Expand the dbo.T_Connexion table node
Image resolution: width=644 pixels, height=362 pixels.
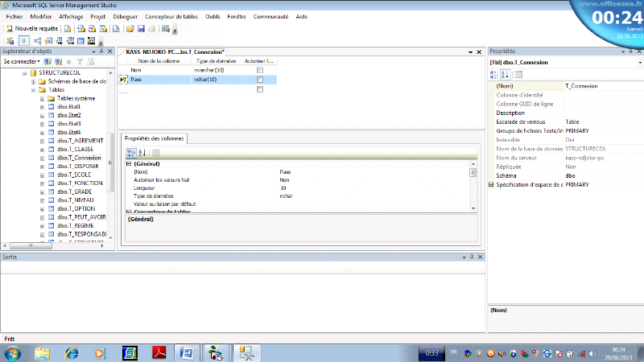point(41,158)
